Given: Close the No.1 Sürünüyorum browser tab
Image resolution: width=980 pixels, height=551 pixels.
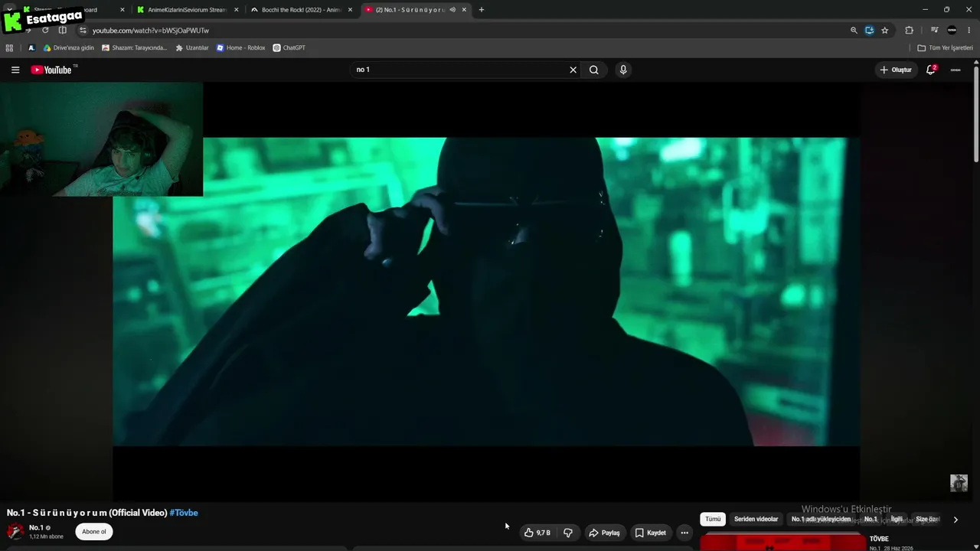Looking at the screenshot, I should pyautogui.click(x=464, y=10).
